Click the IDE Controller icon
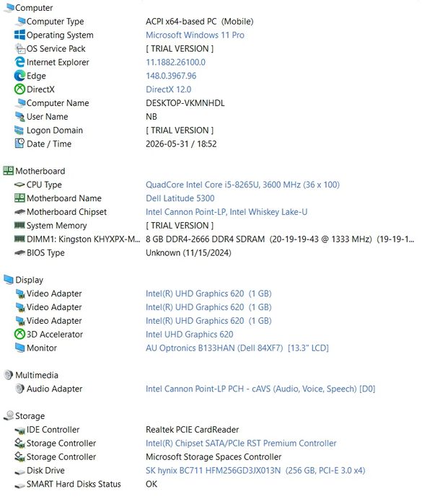 tap(19, 430)
